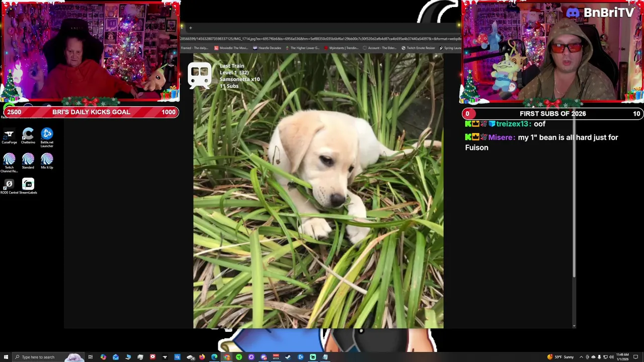Open The Higher Lower G... bookmark
Viewport: 644px width, 362px height.
tap(302, 48)
